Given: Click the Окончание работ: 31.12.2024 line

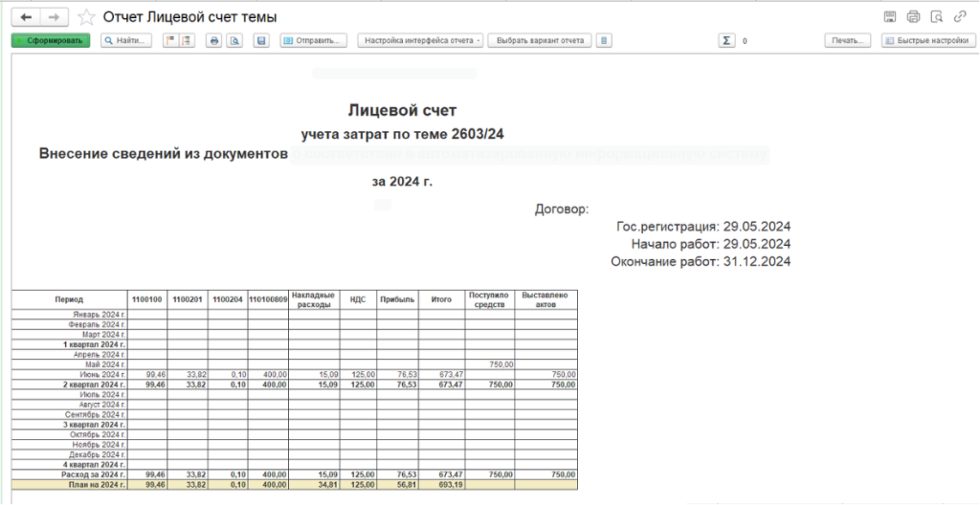Looking at the screenshot, I should point(701,262).
